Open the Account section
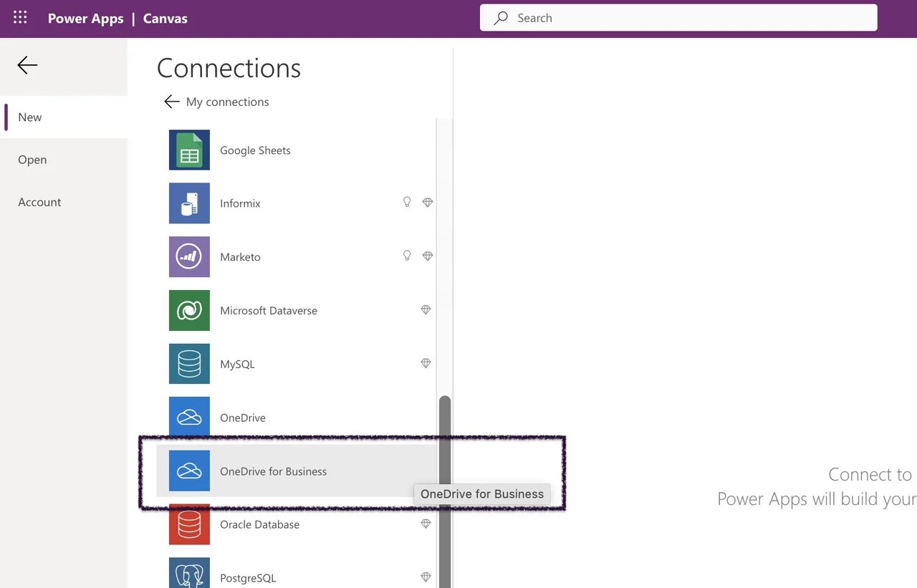This screenshot has height=588, width=917. [x=39, y=201]
